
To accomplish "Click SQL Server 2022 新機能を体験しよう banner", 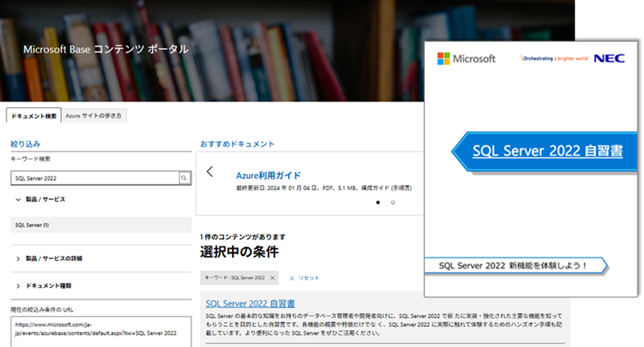I will 515,265.
